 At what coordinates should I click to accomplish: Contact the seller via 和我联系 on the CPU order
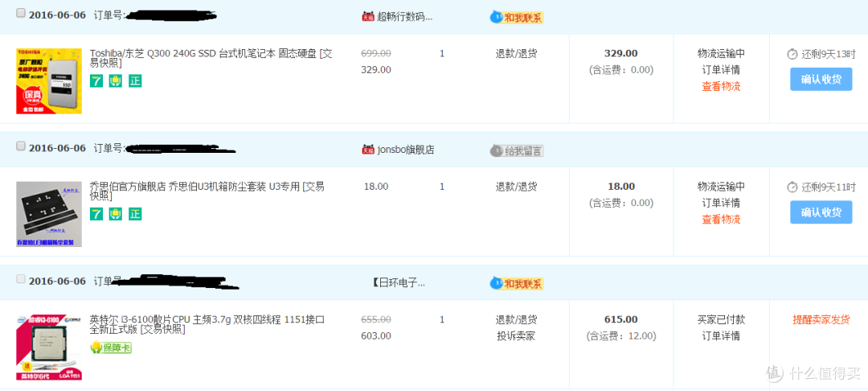[x=517, y=283]
